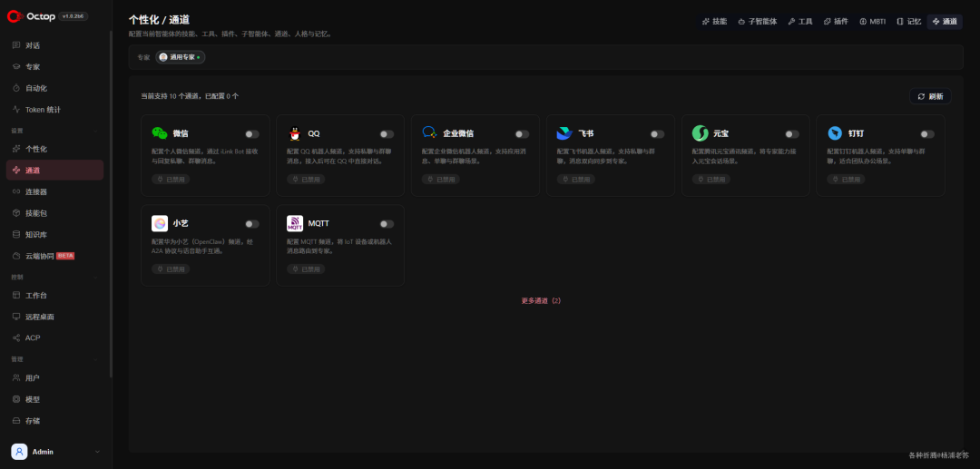Click the Admin avatar icon
The height and width of the screenshot is (469, 980).
[x=19, y=452]
